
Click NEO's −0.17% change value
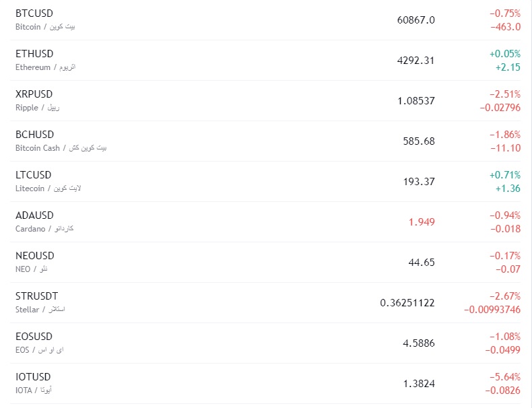pyautogui.click(x=505, y=256)
